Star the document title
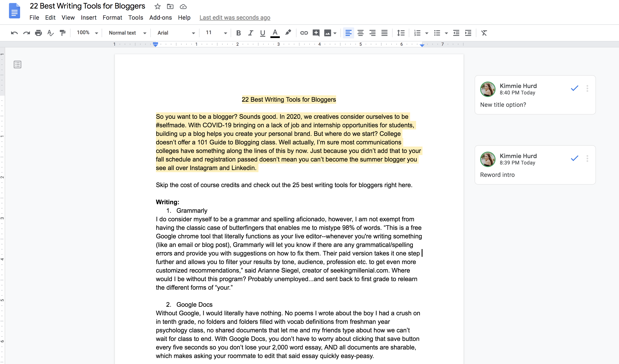Viewport: 619px width, 364px height. point(157,7)
